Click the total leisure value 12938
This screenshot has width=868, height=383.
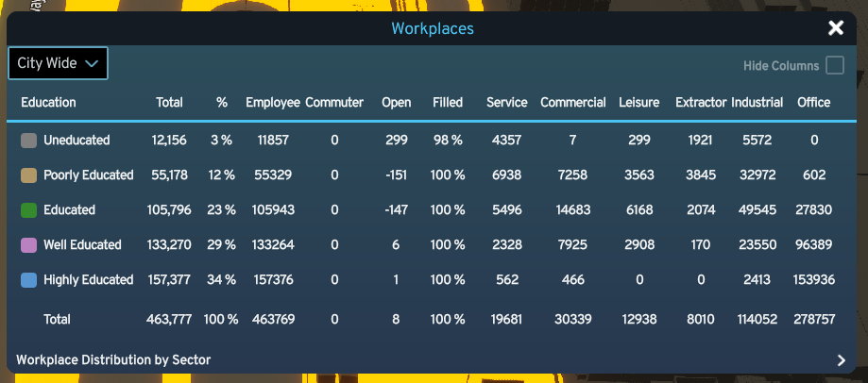pos(639,320)
